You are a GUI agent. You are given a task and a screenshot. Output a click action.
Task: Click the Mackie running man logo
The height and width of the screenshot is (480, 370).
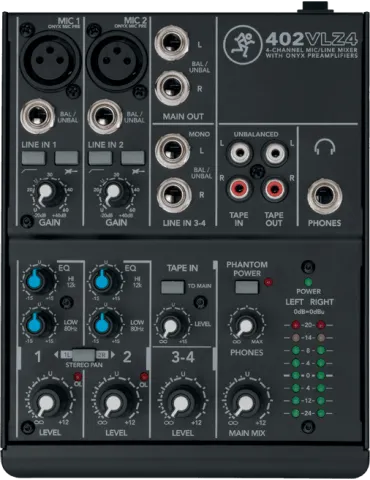click(242, 45)
